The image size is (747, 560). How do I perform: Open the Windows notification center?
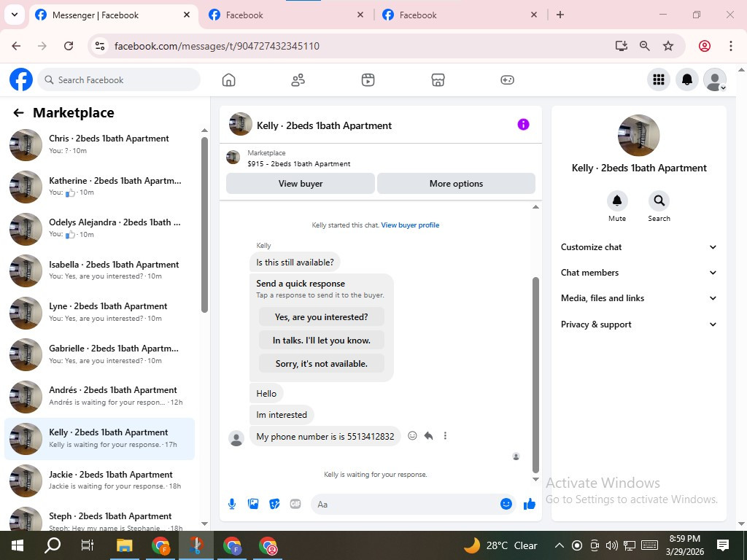pos(722,545)
